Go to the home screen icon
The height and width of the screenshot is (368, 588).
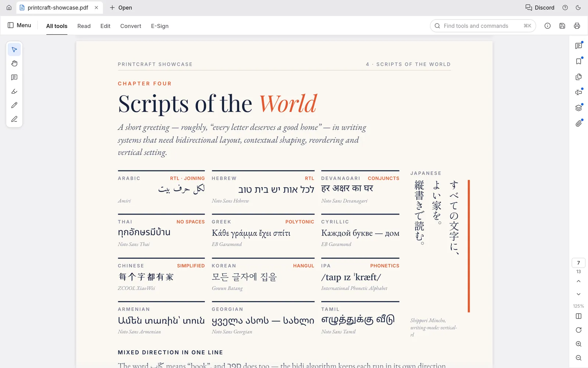click(x=9, y=7)
